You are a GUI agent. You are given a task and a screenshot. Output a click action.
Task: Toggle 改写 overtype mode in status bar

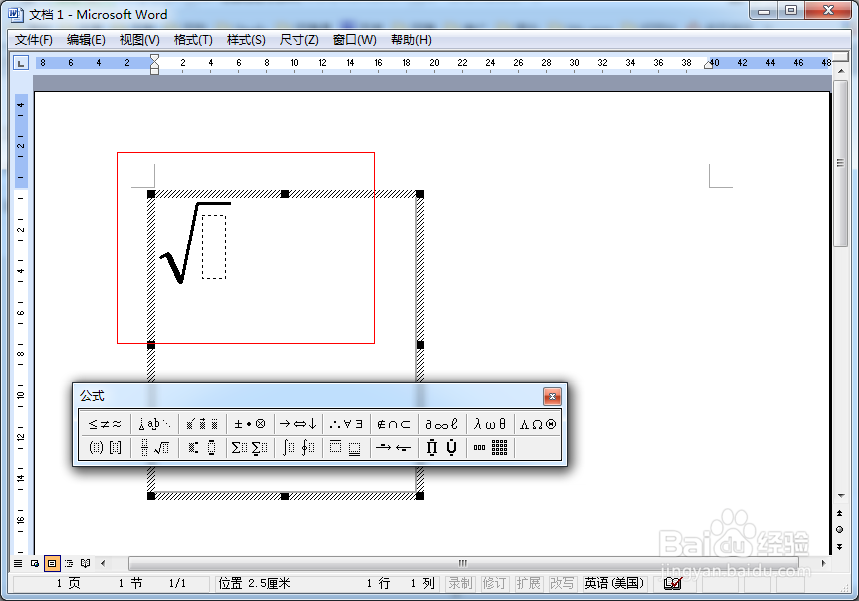pyautogui.click(x=562, y=583)
